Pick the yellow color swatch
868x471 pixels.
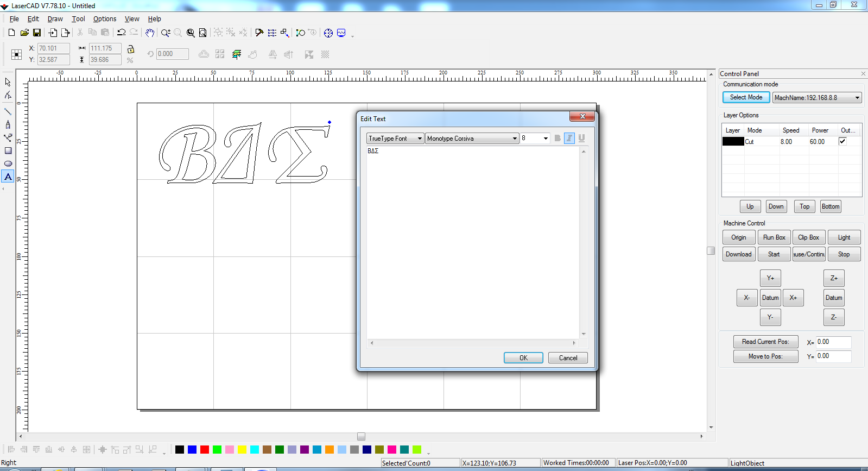coord(242,449)
